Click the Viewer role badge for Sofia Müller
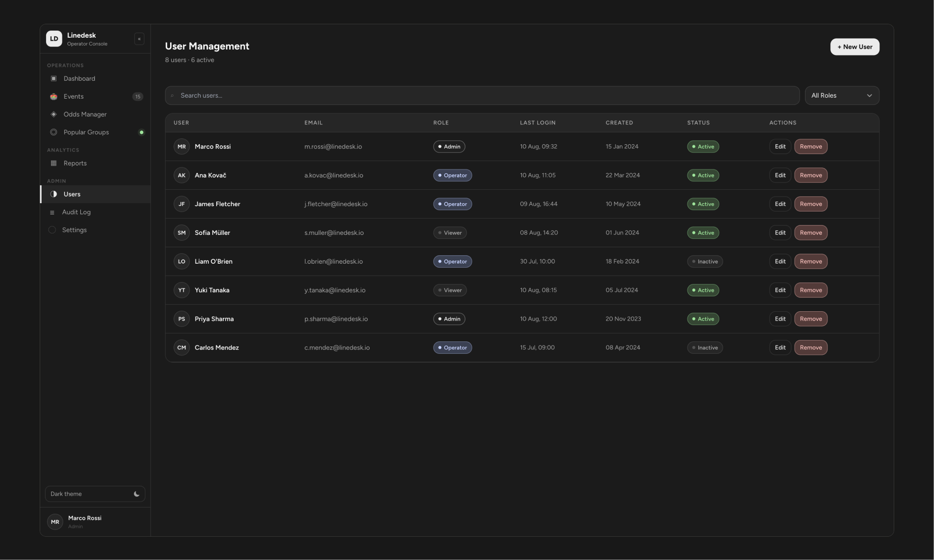 tap(450, 233)
